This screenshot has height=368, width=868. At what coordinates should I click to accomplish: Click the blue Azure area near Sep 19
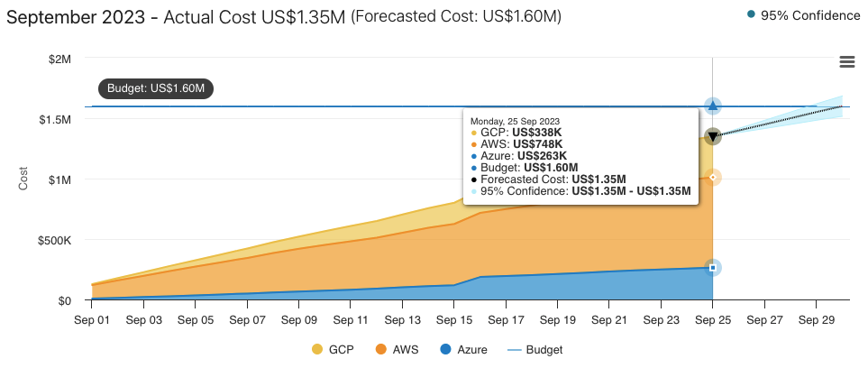557,287
